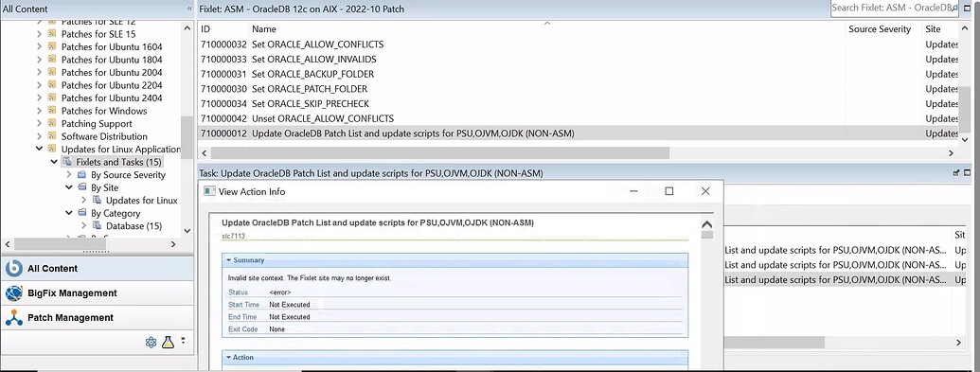980x372 pixels.
Task: Click the right arrow of the fixlet list scrollbar
Action: [951, 152]
